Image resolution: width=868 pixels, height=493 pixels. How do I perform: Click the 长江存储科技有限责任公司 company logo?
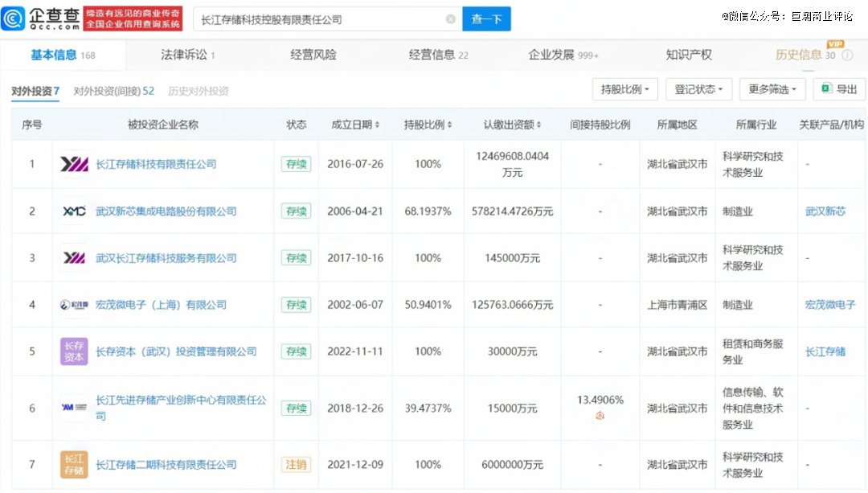74,164
